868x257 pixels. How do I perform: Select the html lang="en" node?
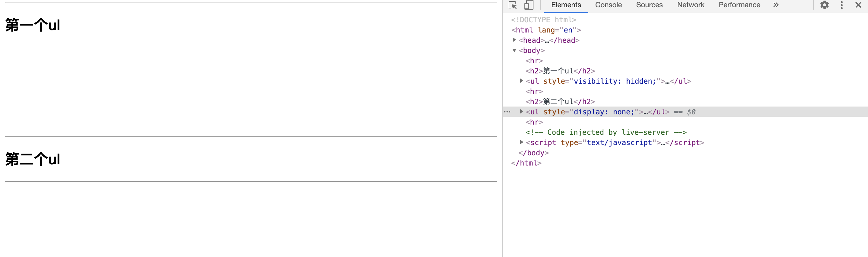click(546, 30)
